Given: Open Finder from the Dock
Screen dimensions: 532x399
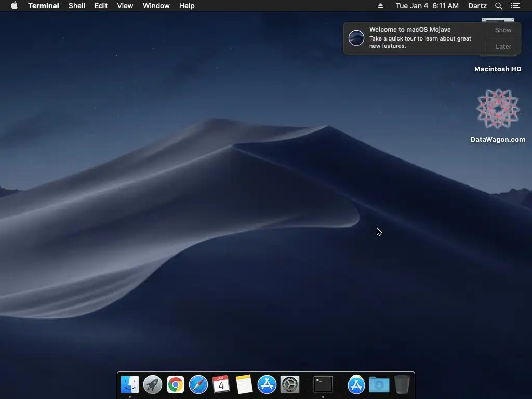Looking at the screenshot, I should pos(129,384).
